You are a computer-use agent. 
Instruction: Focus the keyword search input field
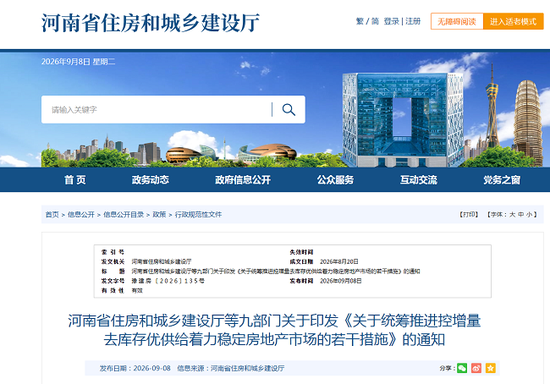(x=156, y=110)
